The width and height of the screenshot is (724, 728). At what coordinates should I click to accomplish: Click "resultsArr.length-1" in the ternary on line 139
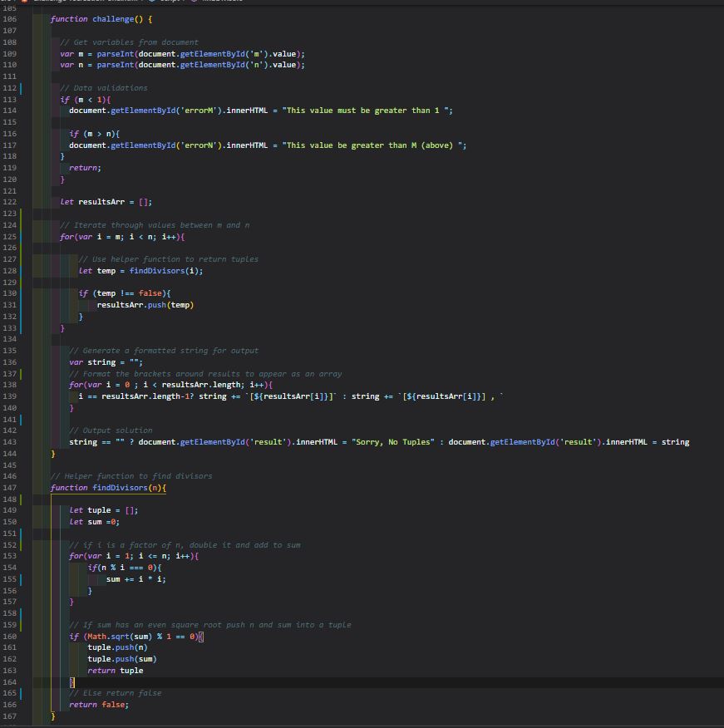(145, 396)
